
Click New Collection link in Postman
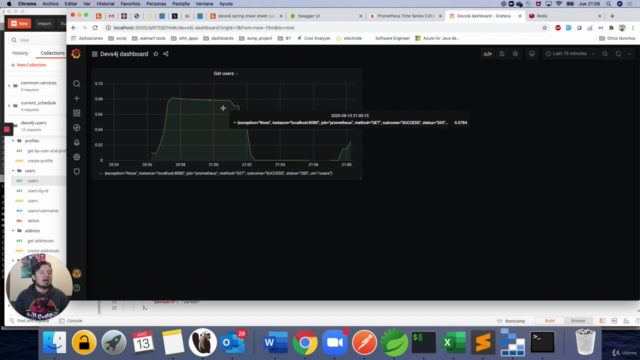click(29, 65)
